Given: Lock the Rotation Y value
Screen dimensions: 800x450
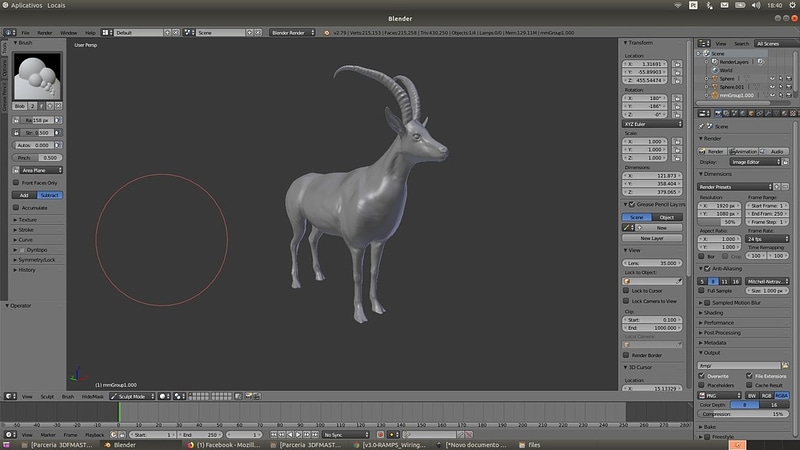Looking at the screenshot, I should pyautogui.click(x=677, y=107).
